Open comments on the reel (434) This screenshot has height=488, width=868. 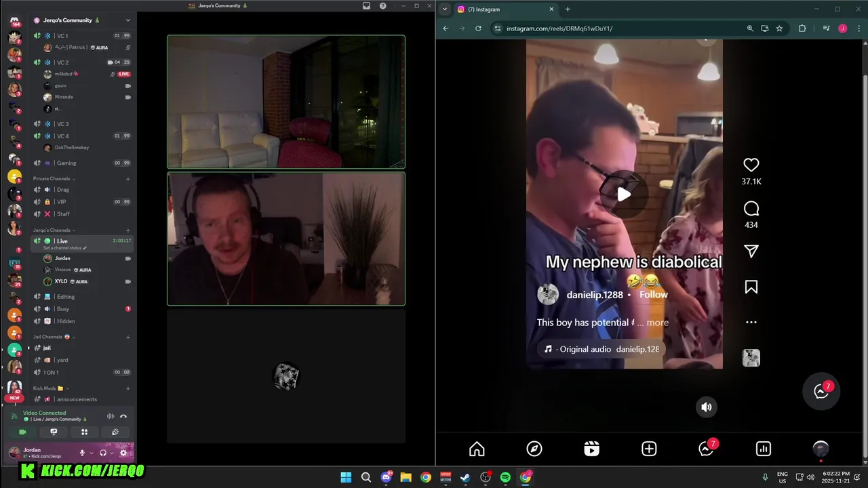751,209
